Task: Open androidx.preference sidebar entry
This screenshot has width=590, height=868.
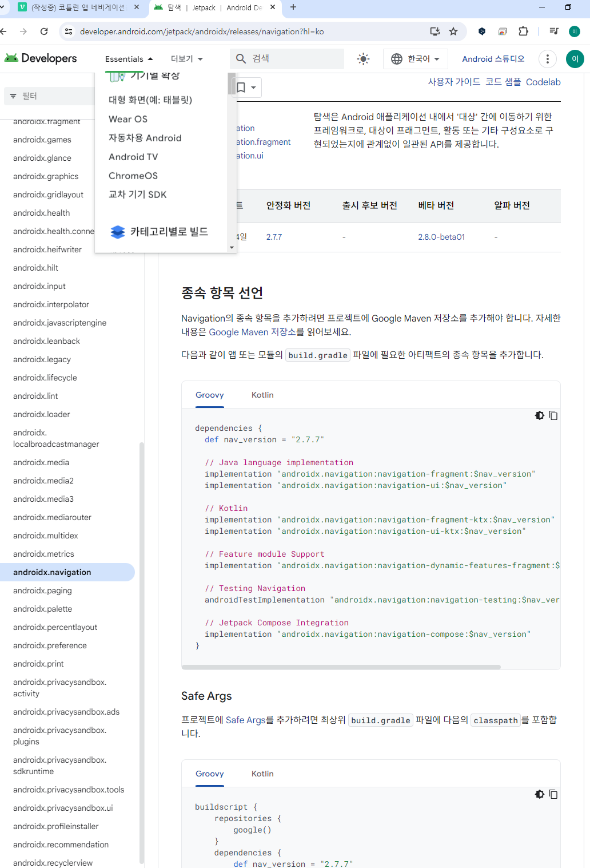Action: 50,645
